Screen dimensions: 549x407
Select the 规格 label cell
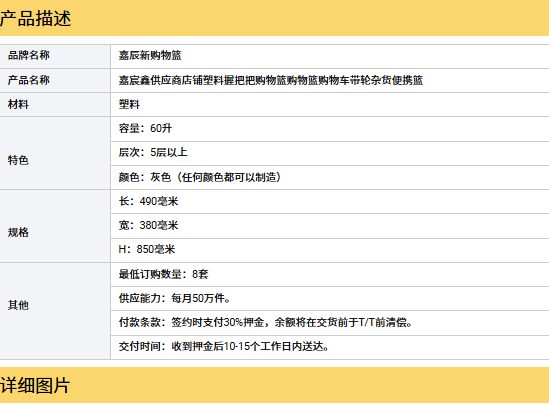[55, 226]
